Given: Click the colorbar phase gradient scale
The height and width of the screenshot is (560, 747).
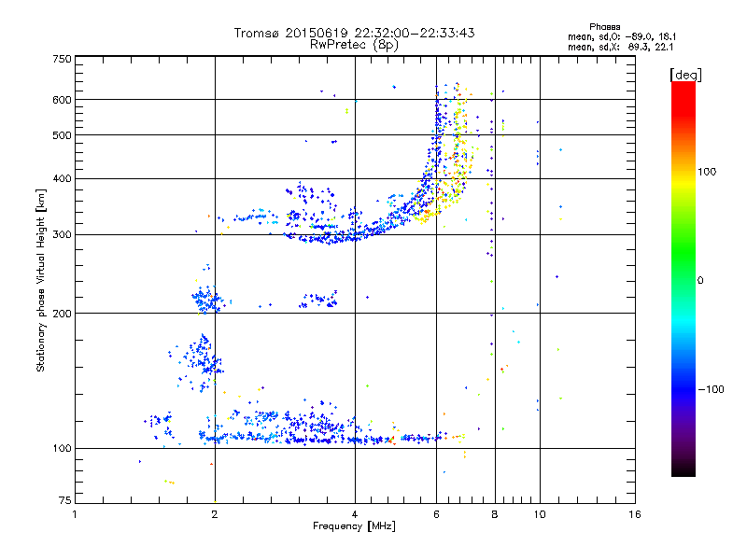Looking at the screenshot, I should [684, 278].
